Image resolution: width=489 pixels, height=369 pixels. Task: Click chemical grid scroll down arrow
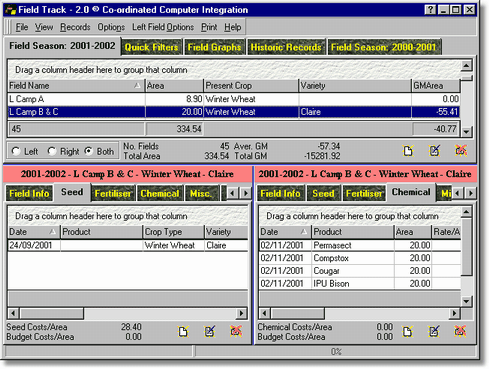(x=466, y=301)
